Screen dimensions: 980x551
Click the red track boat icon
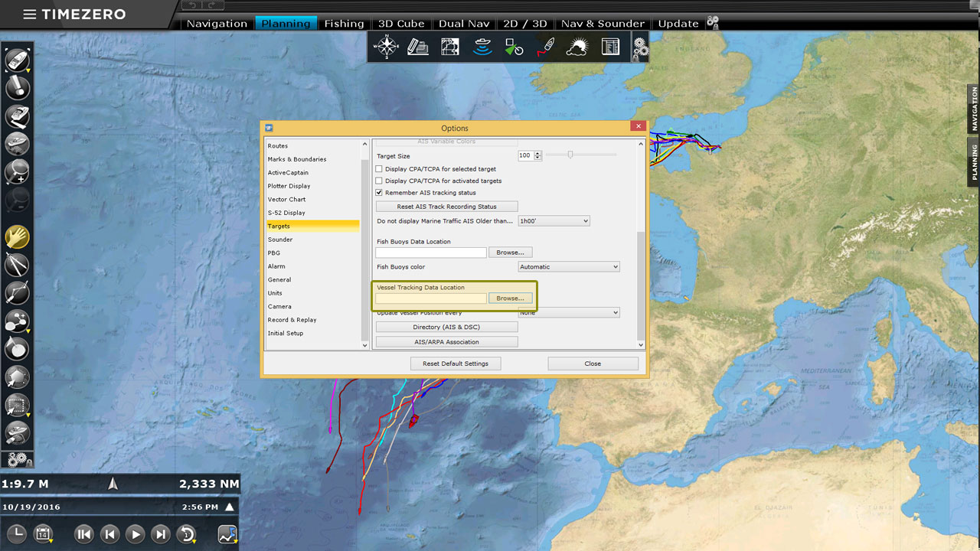click(x=544, y=47)
